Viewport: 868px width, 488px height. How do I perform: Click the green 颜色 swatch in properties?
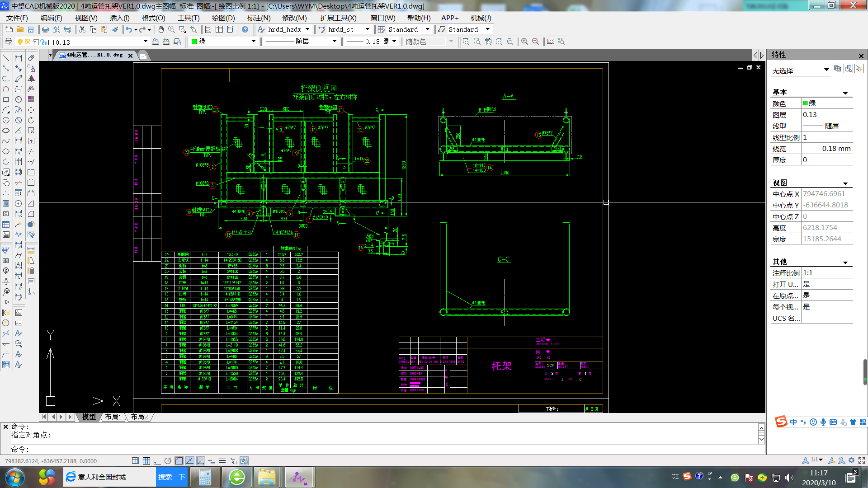coord(805,103)
